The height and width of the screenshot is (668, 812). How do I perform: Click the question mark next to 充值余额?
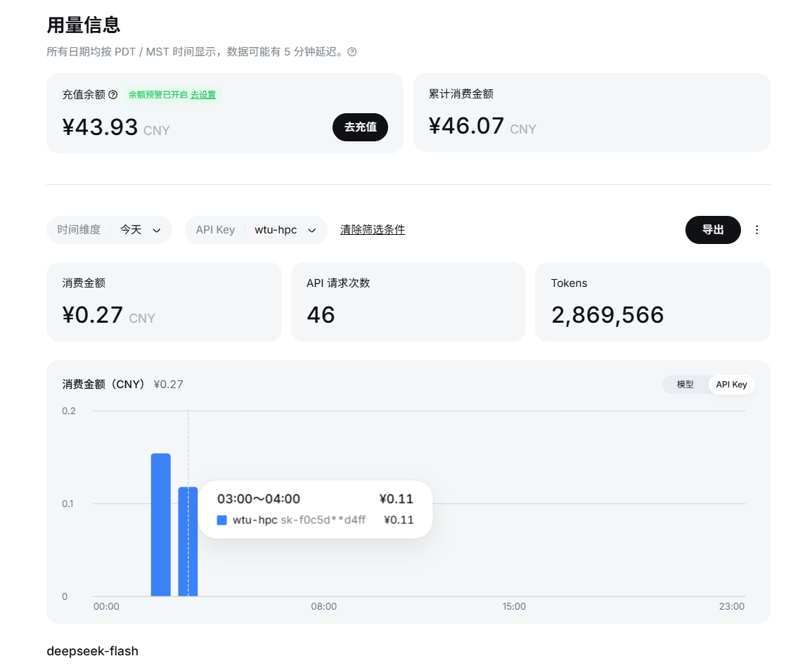[113, 95]
